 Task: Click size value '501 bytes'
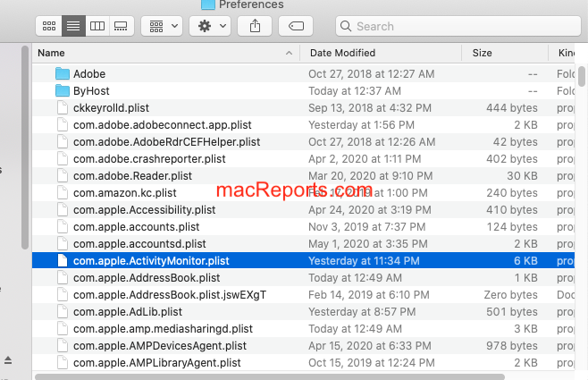pyautogui.click(x=512, y=312)
